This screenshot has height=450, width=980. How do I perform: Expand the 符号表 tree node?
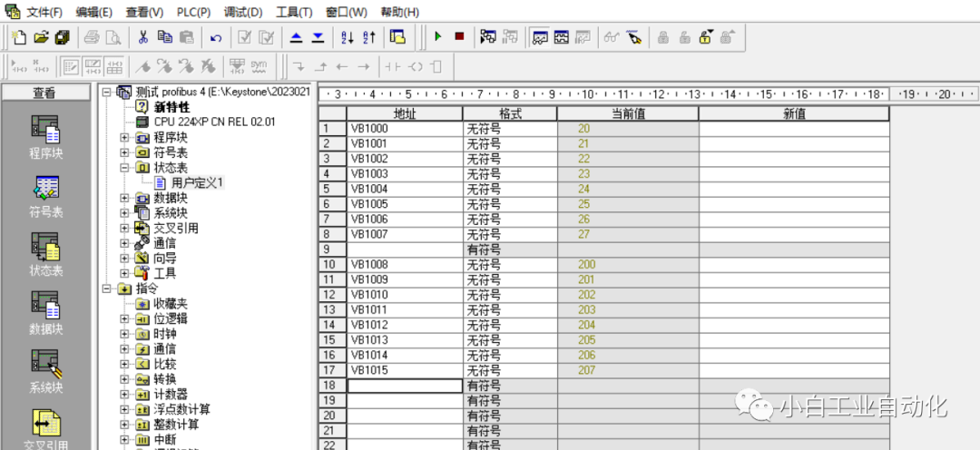(124, 152)
